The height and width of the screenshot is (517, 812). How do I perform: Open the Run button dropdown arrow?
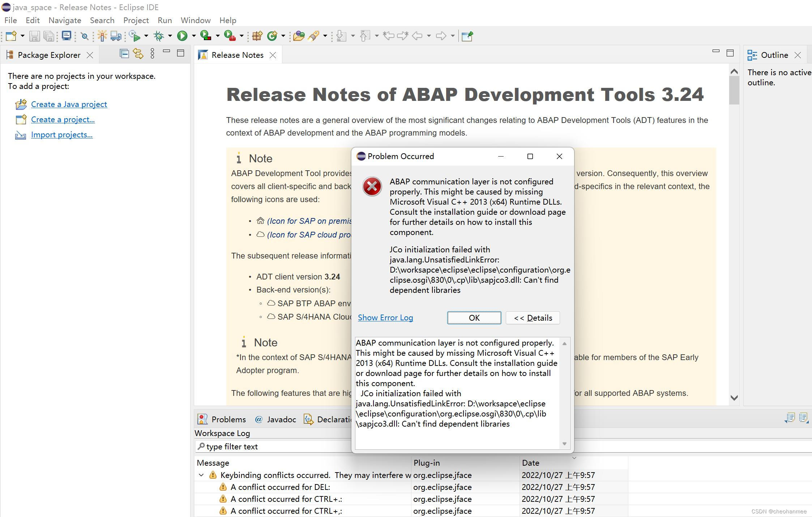click(194, 36)
